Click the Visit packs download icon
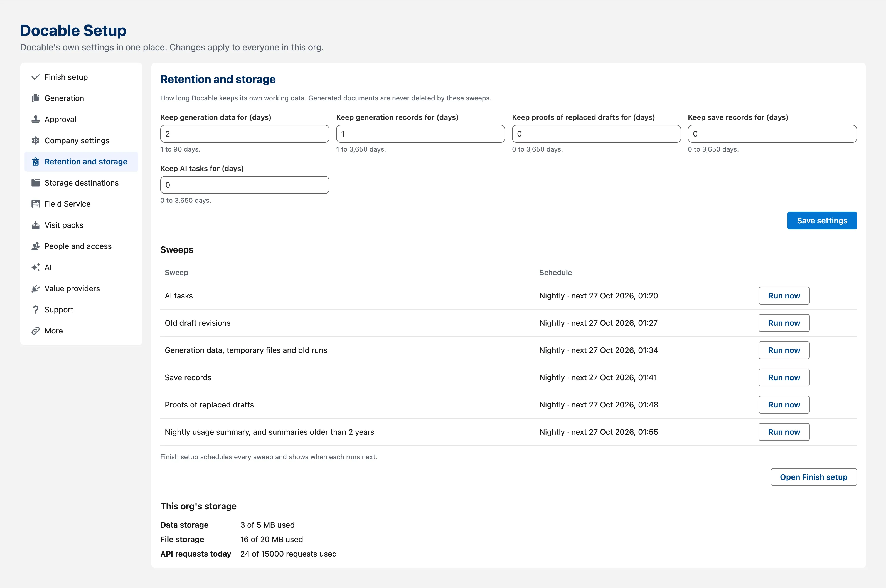This screenshot has width=886, height=588. click(36, 225)
